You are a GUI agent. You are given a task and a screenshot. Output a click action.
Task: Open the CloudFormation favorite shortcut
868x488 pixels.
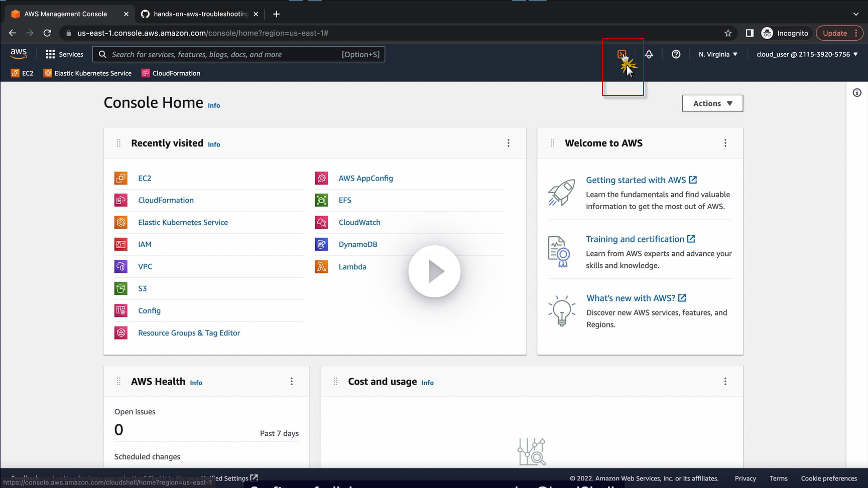(x=171, y=73)
